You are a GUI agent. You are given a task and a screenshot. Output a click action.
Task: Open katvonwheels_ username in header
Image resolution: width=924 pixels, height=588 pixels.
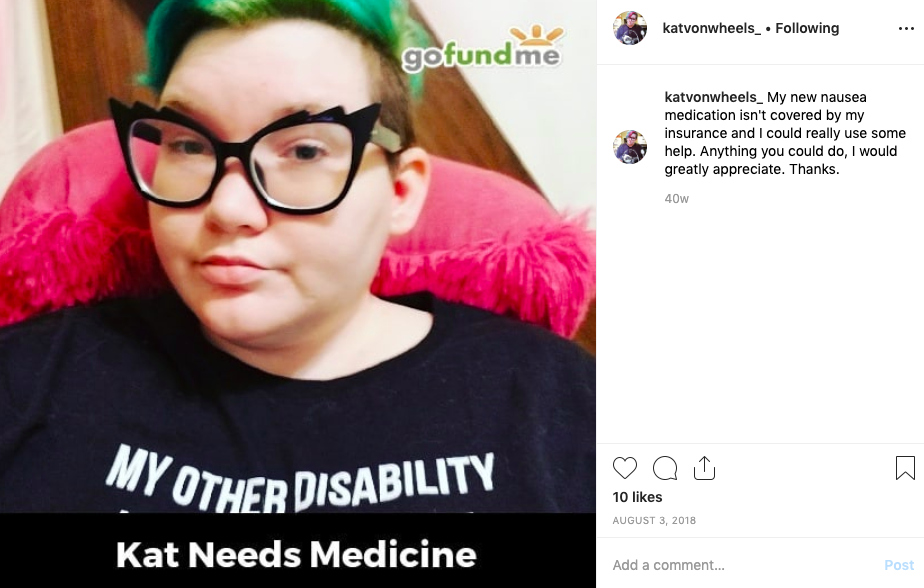(x=711, y=28)
